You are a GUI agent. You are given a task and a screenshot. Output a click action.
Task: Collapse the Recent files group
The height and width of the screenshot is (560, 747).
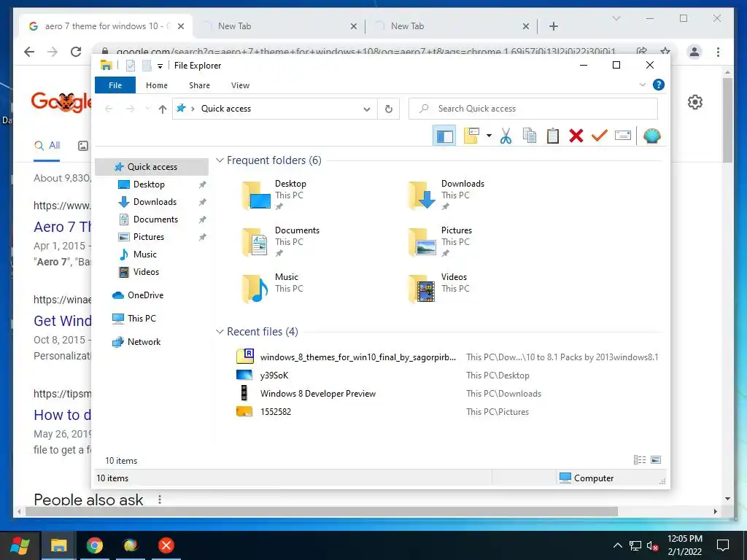[220, 332]
